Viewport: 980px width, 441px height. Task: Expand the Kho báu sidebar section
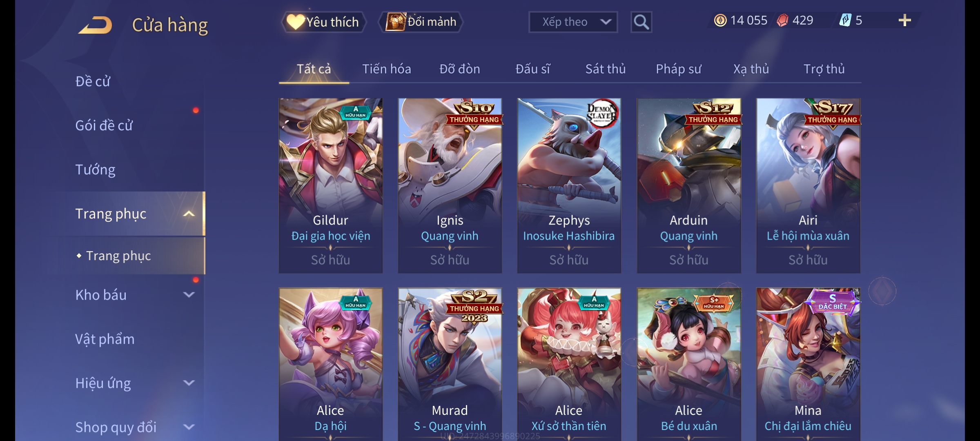[x=189, y=295]
